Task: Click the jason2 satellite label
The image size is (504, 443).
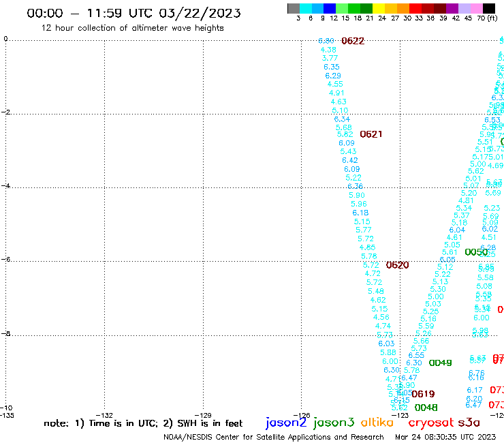Action: coord(286,423)
